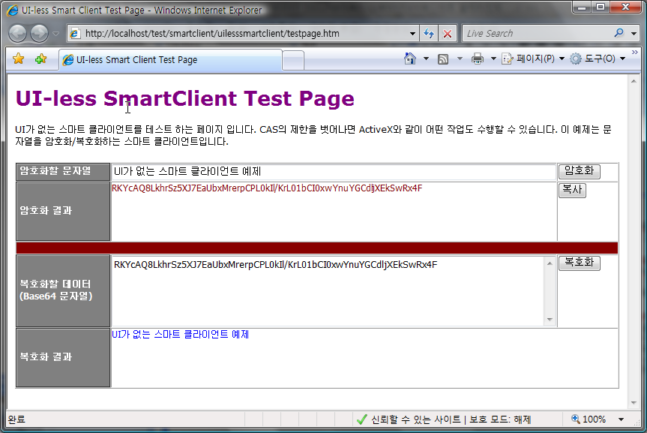This screenshot has height=433, width=647.
Task: Click the Stop loading red X icon
Action: point(447,34)
